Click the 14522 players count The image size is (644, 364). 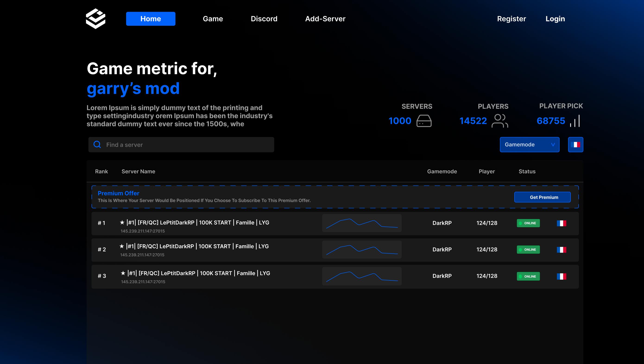pyautogui.click(x=473, y=121)
